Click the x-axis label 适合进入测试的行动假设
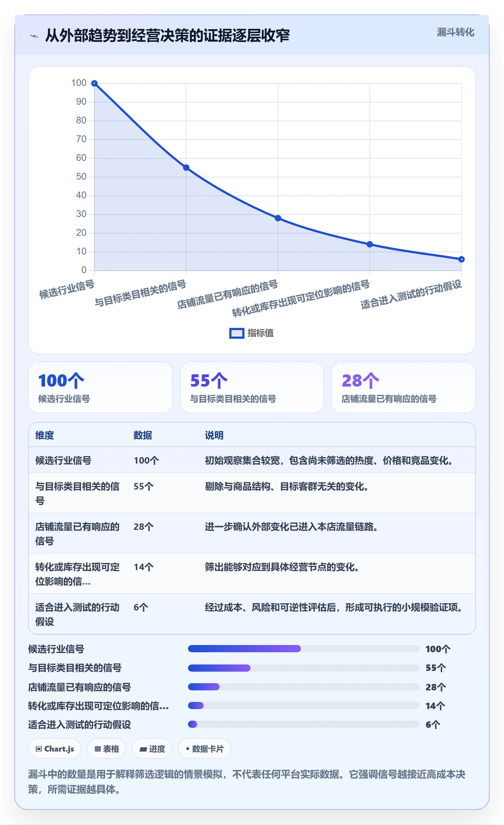 point(411,294)
